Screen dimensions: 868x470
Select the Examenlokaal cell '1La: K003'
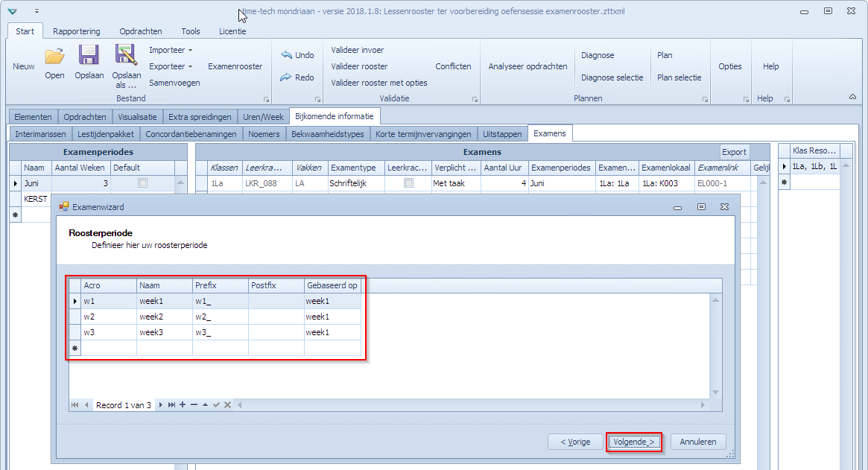click(x=667, y=183)
